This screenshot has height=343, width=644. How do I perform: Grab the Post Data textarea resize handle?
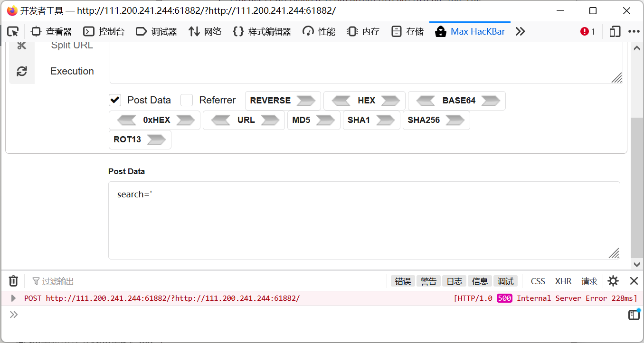point(614,253)
